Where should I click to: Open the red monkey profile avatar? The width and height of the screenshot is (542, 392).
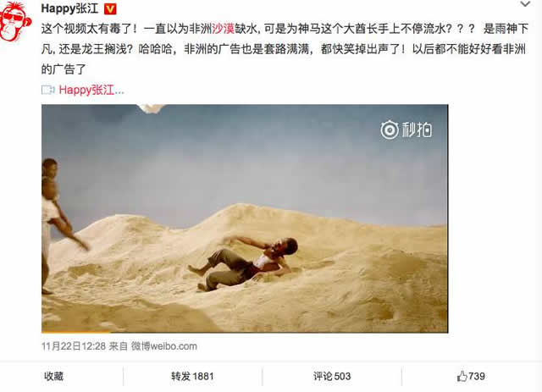tap(15, 21)
